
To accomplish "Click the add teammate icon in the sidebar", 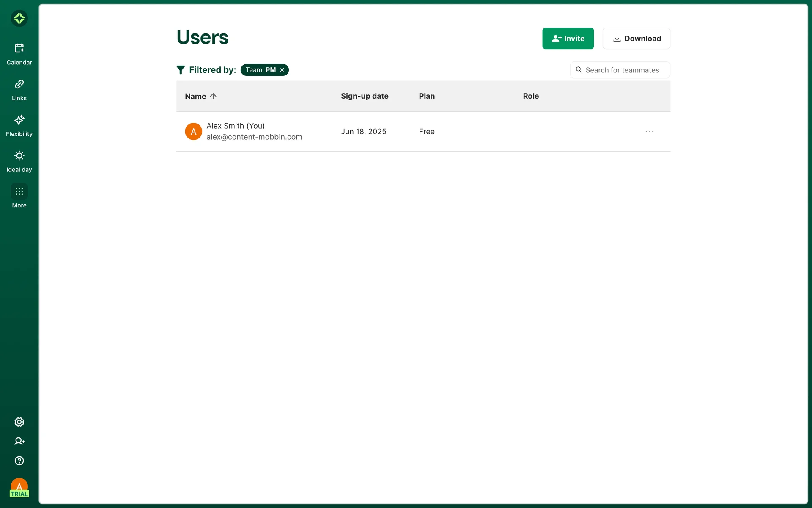I will pos(19,441).
